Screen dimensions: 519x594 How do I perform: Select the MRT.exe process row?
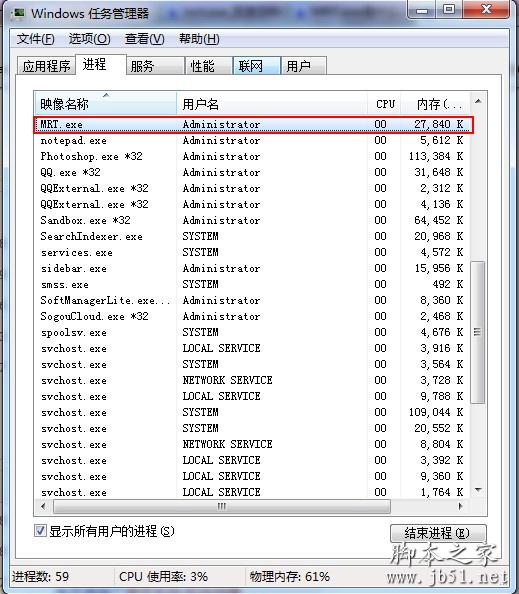click(x=253, y=125)
